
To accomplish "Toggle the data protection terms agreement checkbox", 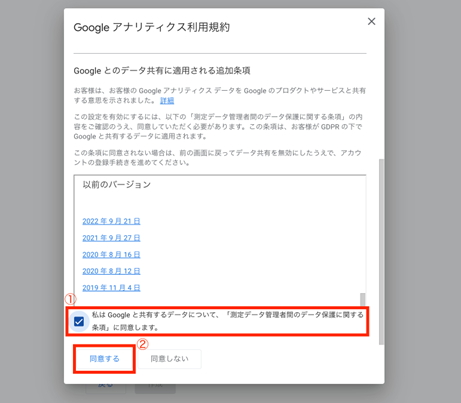I will pyautogui.click(x=79, y=321).
